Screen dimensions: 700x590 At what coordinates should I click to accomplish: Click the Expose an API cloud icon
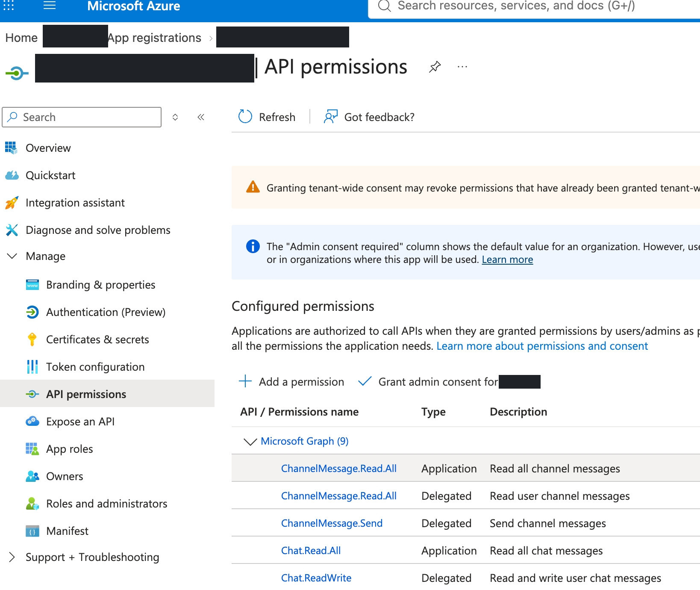coord(32,422)
